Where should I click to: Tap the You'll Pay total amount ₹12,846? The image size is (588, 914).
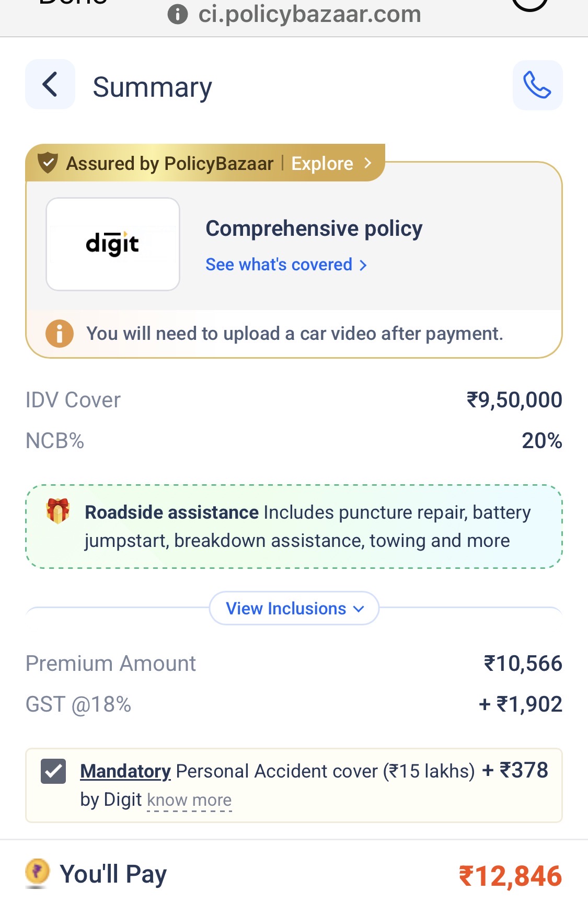tap(510, 876)
